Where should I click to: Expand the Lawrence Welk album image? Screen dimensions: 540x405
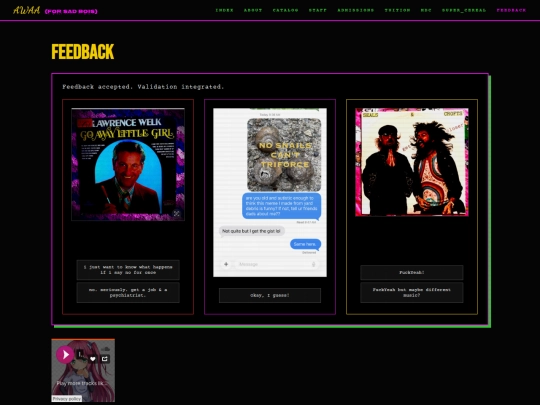click(x=176, y=214)
